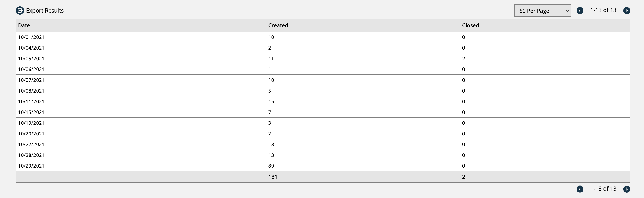Click the previous page arrow at bottom
Viewport: 644px width, 198px height.
pos(580,189)
